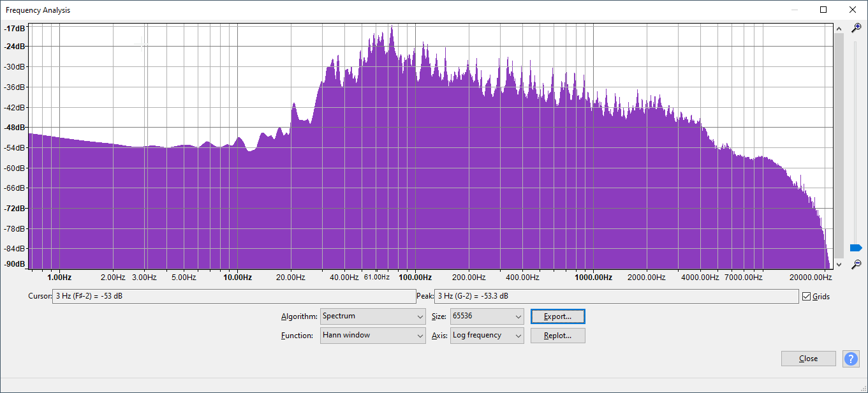Click inside the Cursor readout field
Image resolution: width=868 pixels, height=393 pixels.
[x=233, y=297]
